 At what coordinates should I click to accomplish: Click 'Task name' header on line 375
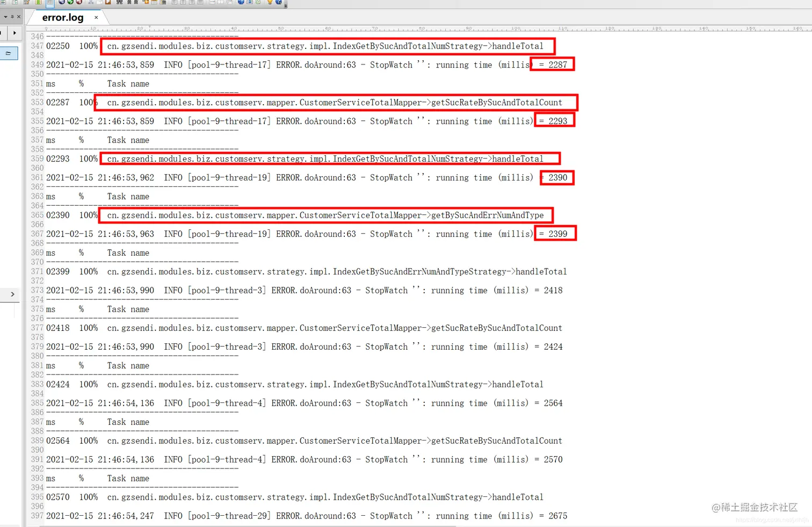pos(128,309)
